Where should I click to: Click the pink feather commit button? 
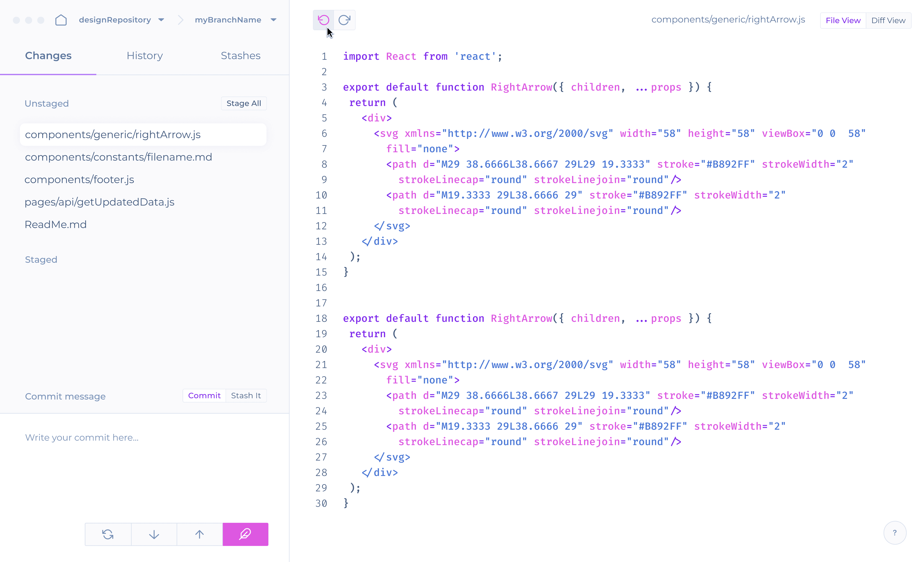click(x=245, y=534)
